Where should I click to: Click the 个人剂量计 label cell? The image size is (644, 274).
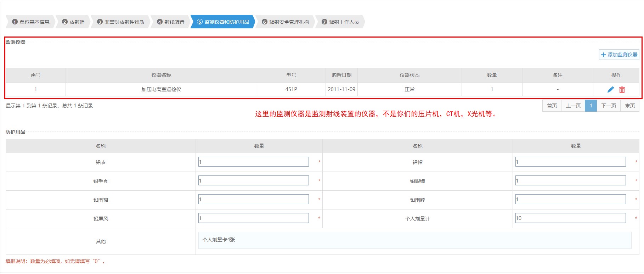(418, 219)
